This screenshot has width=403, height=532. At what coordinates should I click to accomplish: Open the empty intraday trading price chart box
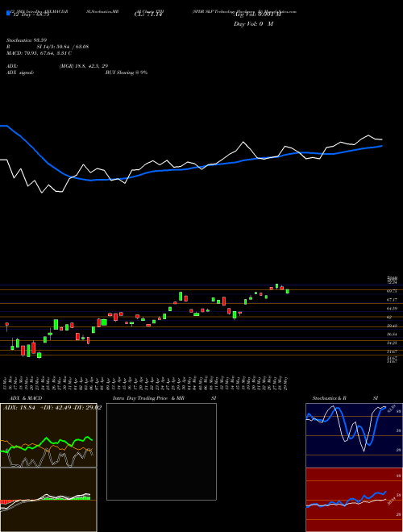pyautogui.click(x=161, y=451)
